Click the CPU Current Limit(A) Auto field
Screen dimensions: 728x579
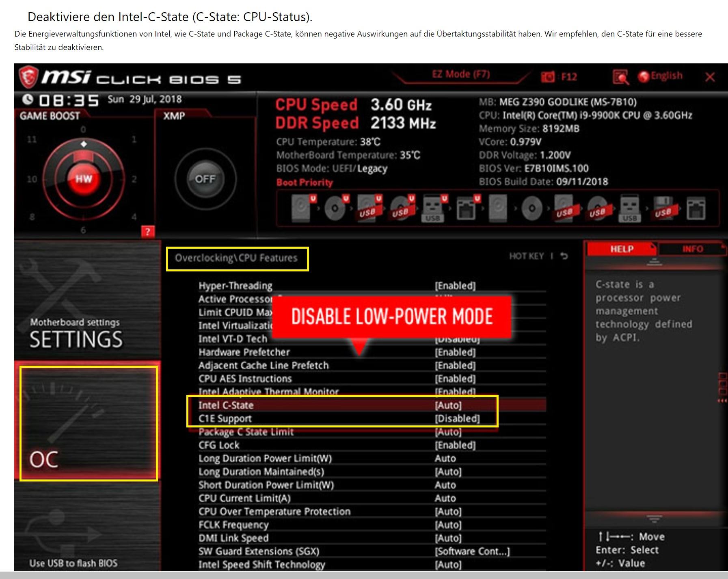tap(445, 498)
